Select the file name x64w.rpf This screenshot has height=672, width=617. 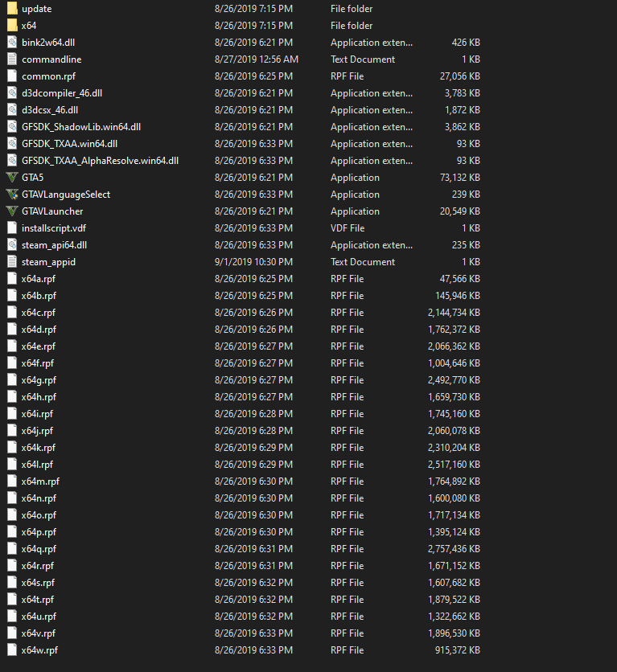(40, 650)
